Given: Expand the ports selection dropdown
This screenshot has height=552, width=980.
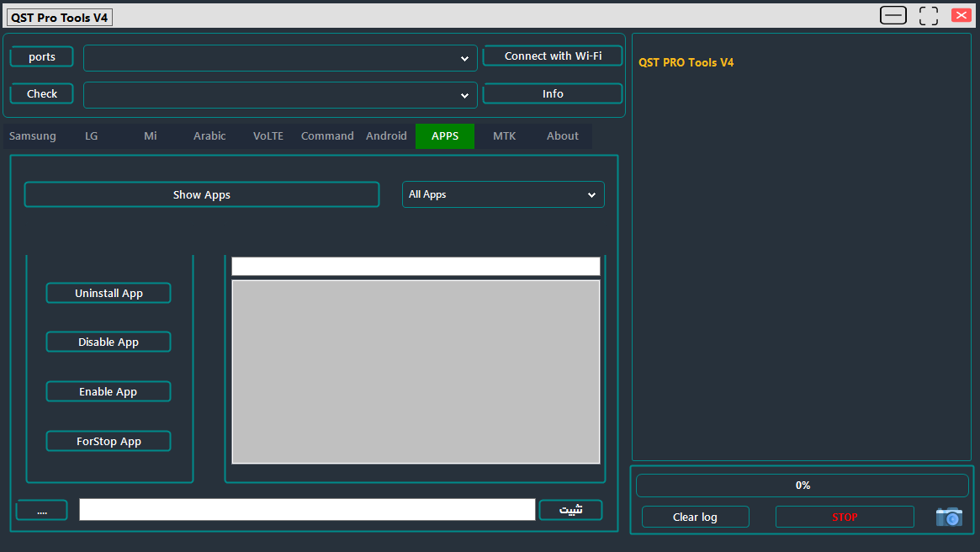Looking at the screenshot, I should click(x=280, y=58).
